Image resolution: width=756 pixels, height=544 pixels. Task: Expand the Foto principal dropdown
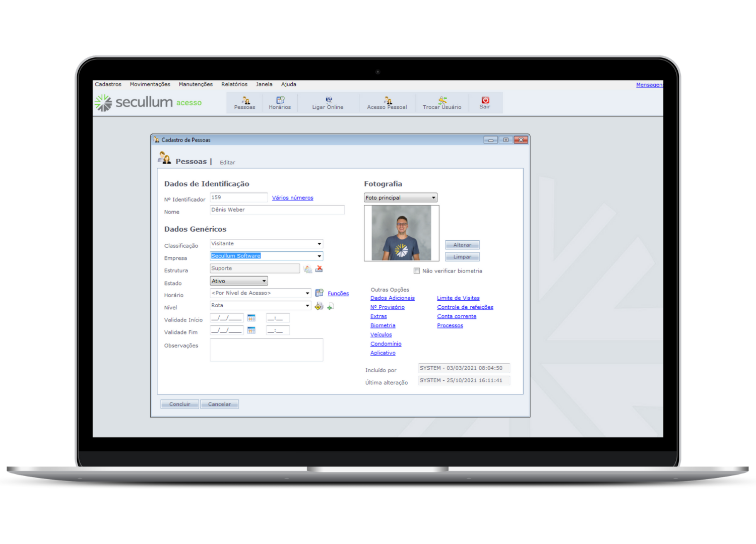(x=433, y=198)
